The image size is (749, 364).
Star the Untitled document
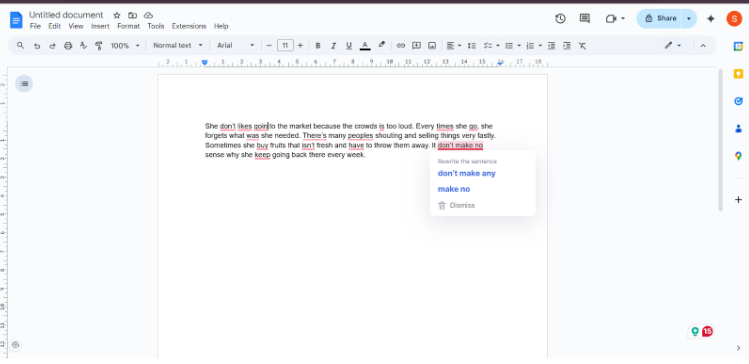117,15
